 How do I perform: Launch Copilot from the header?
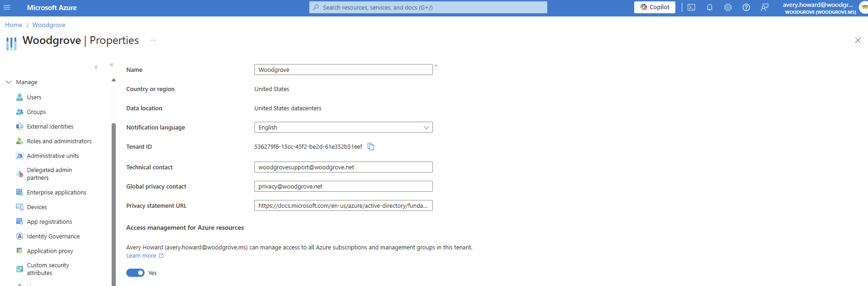coord(654,7)
